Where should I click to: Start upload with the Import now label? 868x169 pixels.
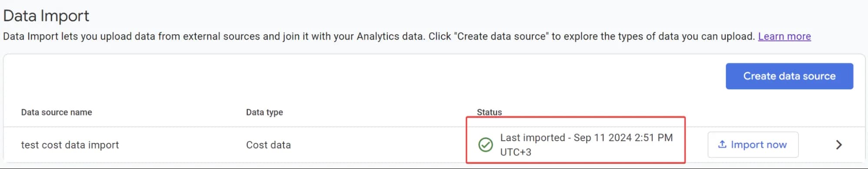coord(758,145)
